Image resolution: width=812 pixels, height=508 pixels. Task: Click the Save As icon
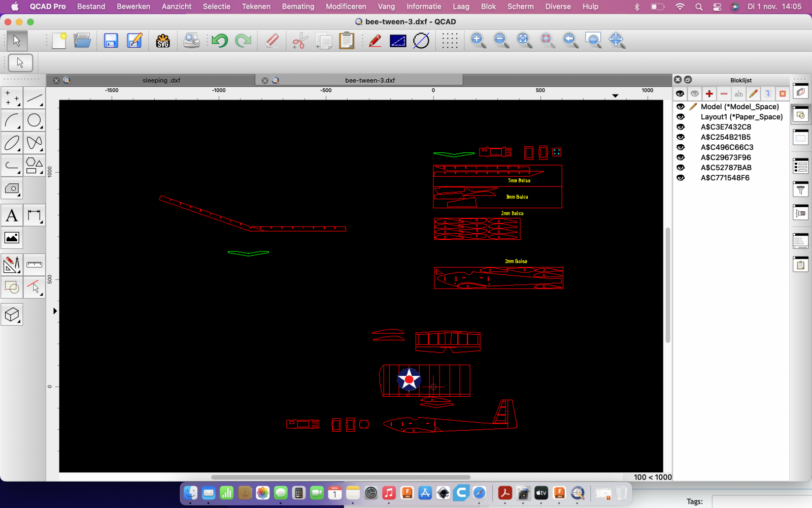point(134,41)
